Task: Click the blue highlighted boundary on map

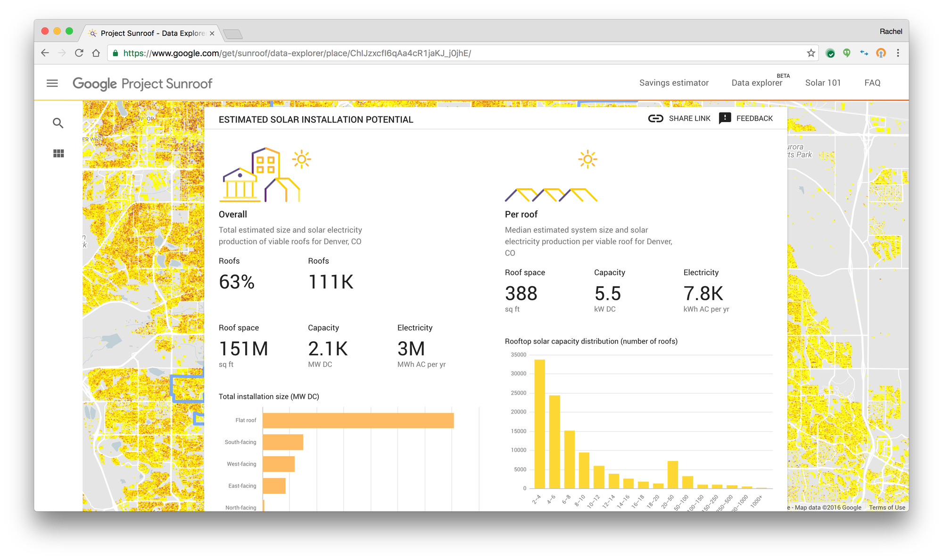Action: coord(187,388)
